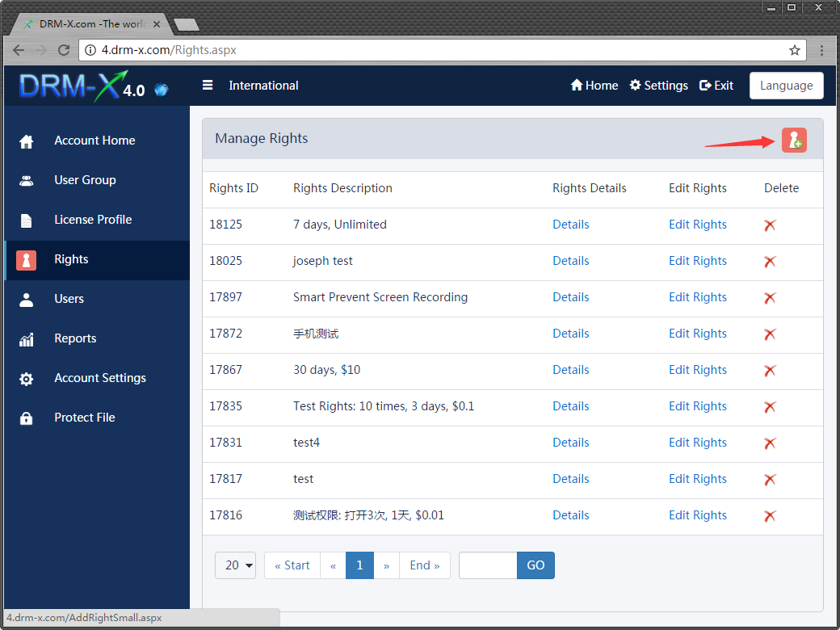Edit Rights for rights 17872
This screenshot has height=630, width=840.
(x=698, y=334)
